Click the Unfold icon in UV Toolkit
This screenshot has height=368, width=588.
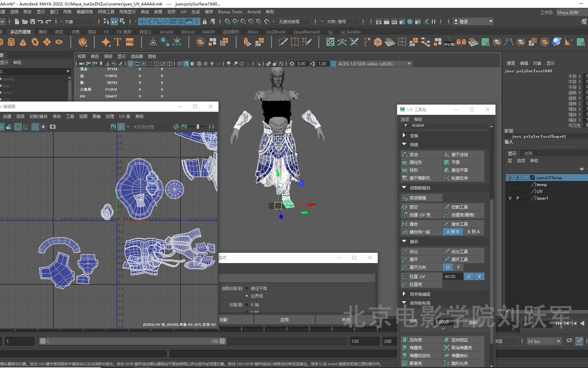tap(405, 259)
